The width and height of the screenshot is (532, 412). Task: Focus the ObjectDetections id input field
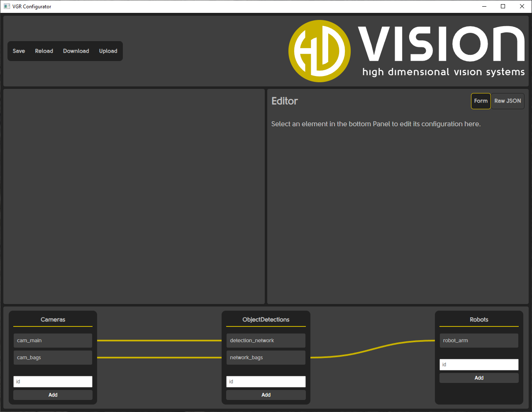coord(266,382)
